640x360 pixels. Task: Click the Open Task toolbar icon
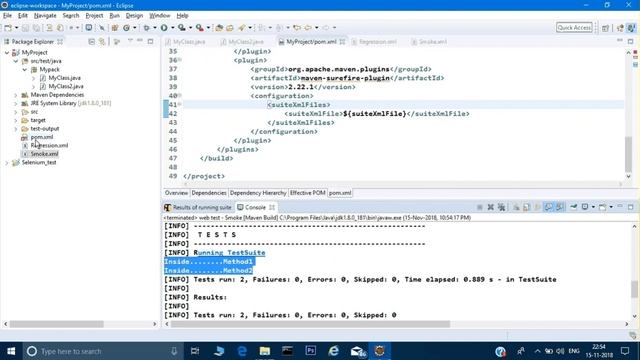[230, 28]
